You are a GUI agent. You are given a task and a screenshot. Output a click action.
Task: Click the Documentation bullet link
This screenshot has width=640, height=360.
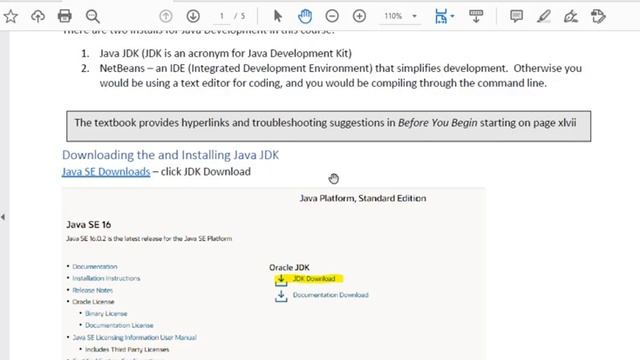point(95,267)
